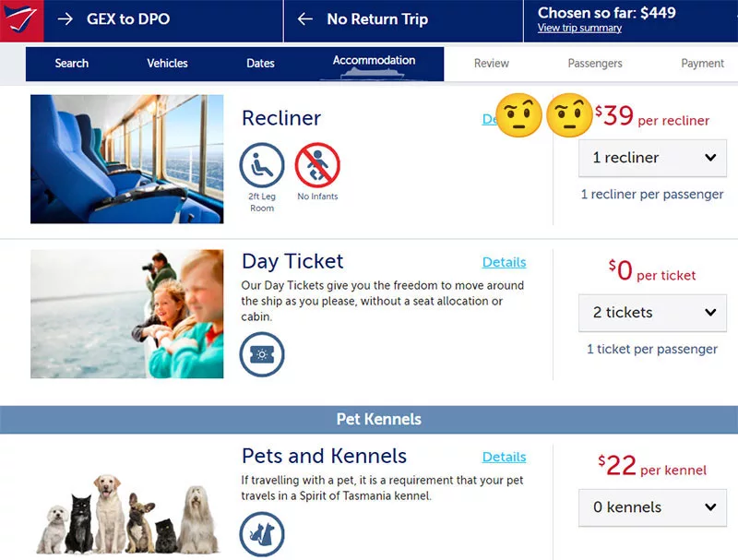
Task: Click the first raised-eyebrow emoji
Action: [518, 116]
